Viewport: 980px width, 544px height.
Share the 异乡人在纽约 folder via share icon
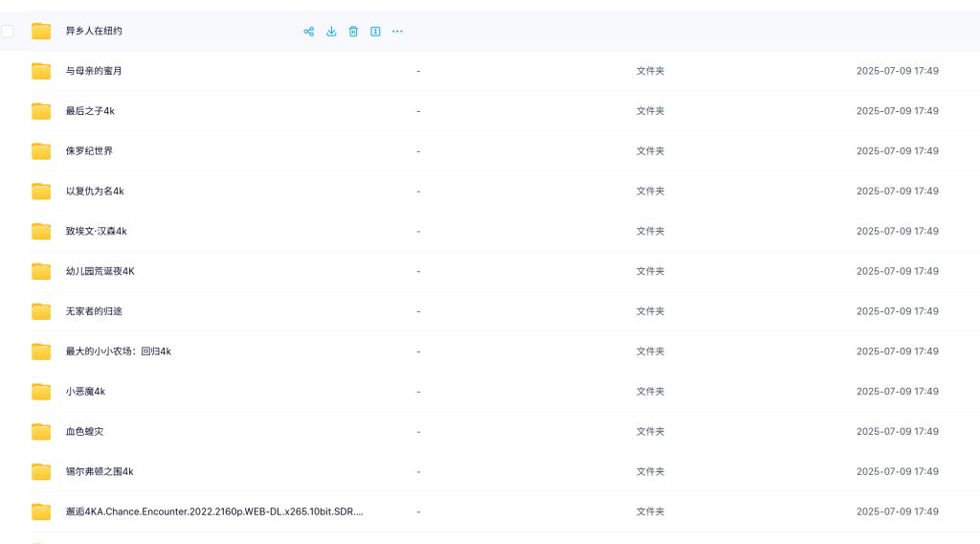309,32
